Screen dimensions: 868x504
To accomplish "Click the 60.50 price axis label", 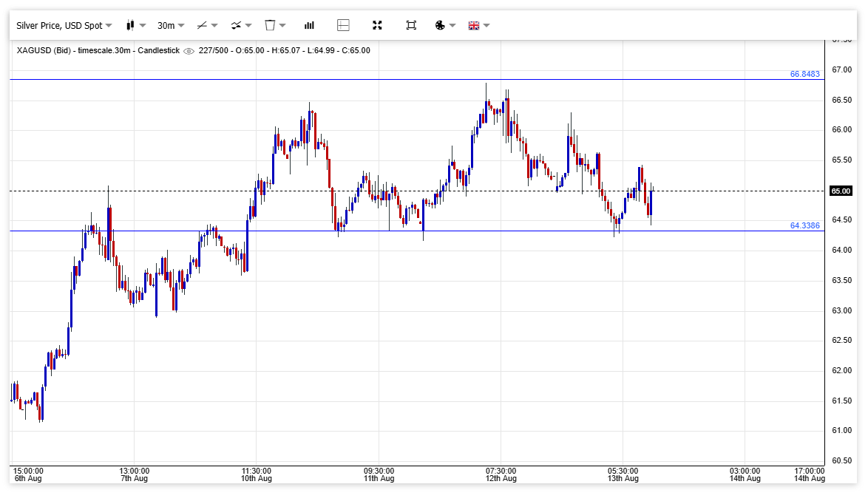I will (841, 461).
